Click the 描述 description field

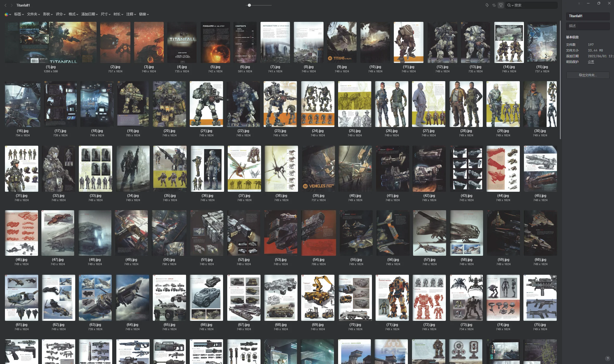(588, 26)
